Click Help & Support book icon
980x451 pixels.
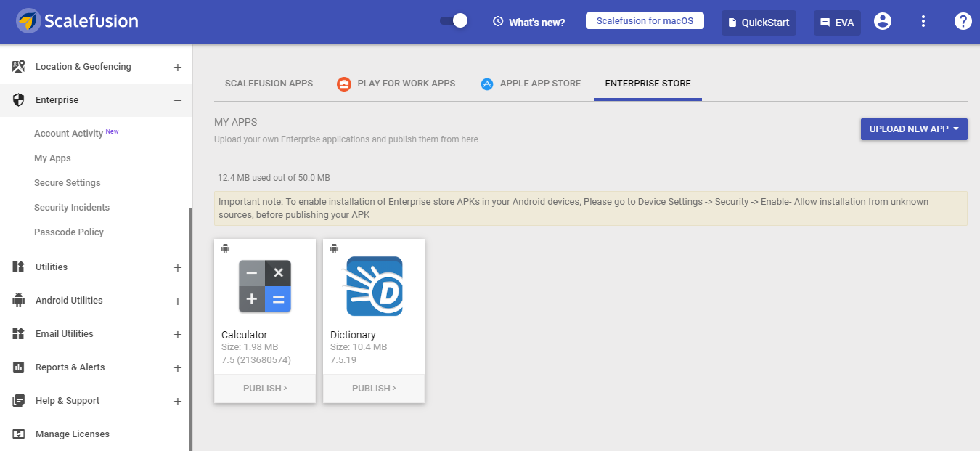(19, 401)
